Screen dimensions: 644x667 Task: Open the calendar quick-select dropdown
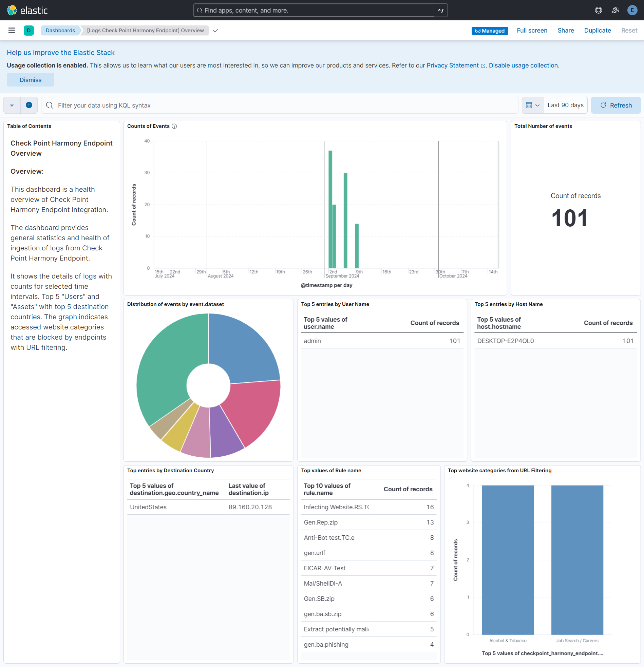pyautogui.click(x=532, y=105)
